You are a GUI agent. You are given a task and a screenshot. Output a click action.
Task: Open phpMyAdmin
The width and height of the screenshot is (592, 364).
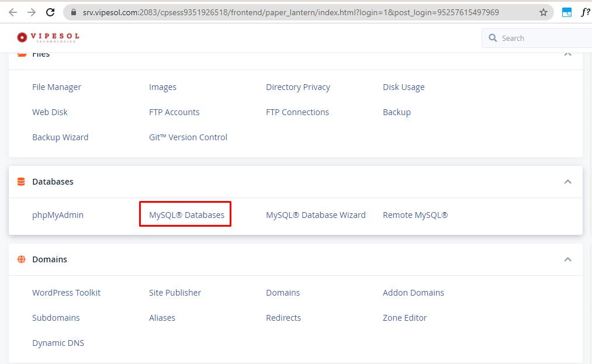coord(58,215)
